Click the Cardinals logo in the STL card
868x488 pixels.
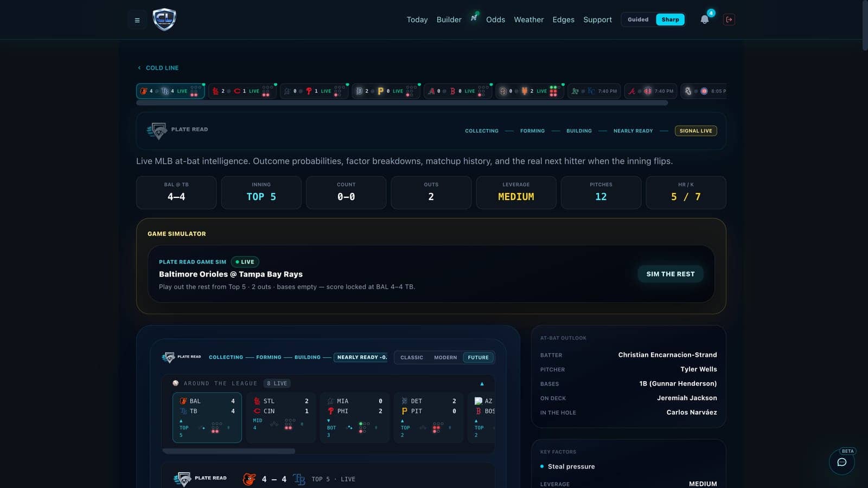click(257, 401)
